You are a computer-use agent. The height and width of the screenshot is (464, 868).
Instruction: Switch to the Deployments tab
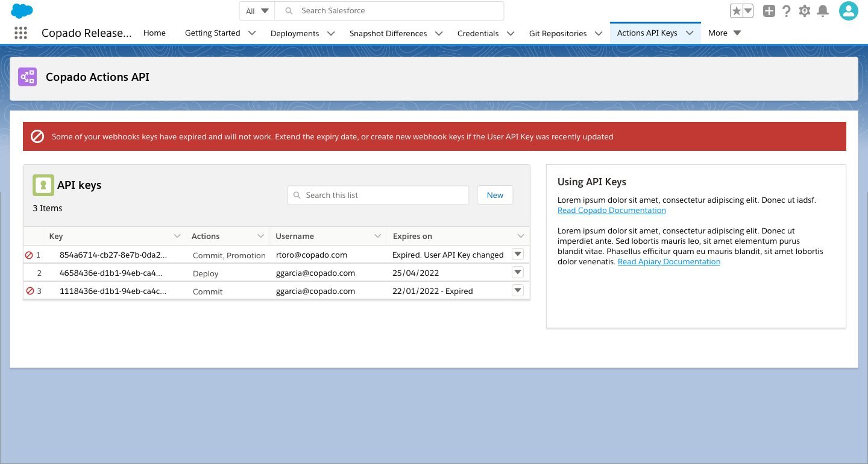[295, 34]
